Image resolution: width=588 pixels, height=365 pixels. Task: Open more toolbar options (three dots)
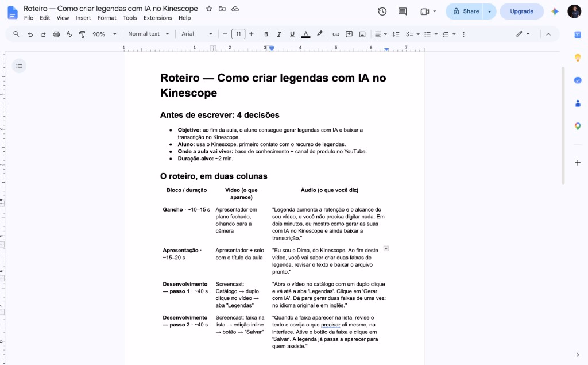pyautogui.click(x=463, y=34)
